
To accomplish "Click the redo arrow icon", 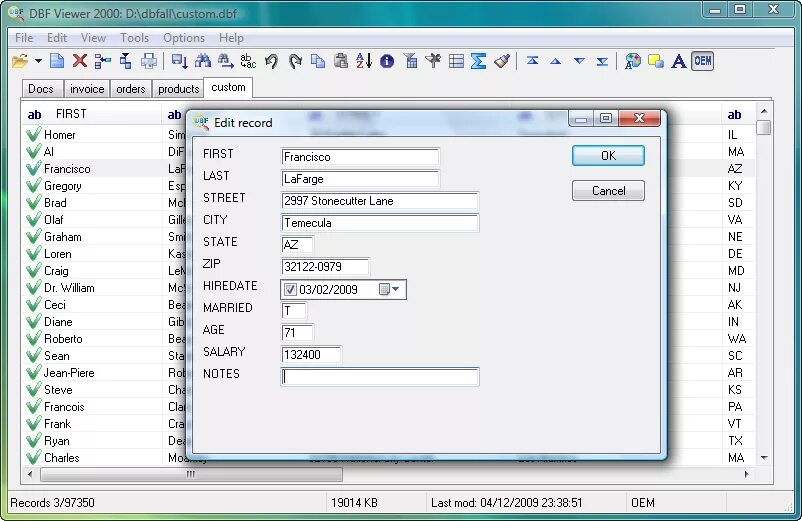I will click(x=295, y=61).
